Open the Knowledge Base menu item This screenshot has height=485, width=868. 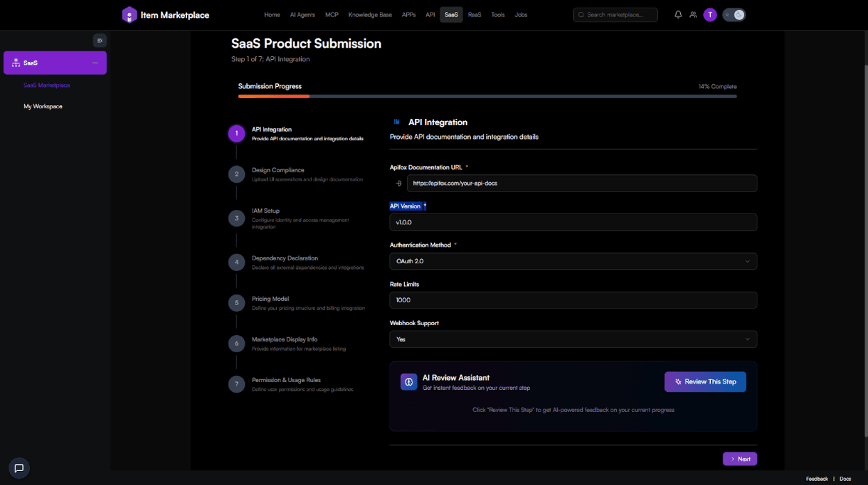click(370, 15)
